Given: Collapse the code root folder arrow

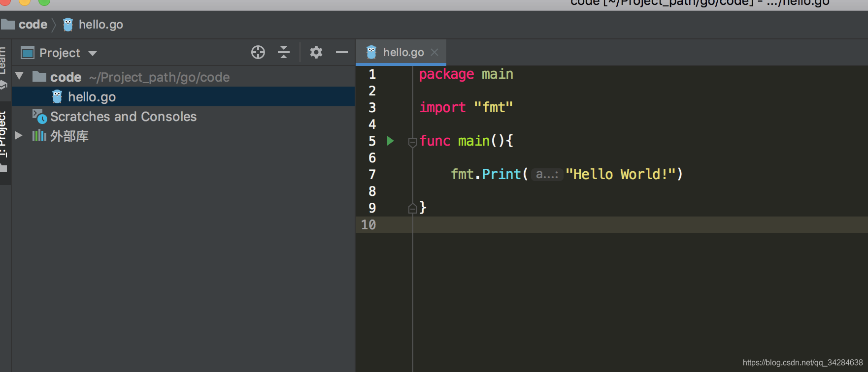Looking at the screenshot, I should [x=20, y=76].
